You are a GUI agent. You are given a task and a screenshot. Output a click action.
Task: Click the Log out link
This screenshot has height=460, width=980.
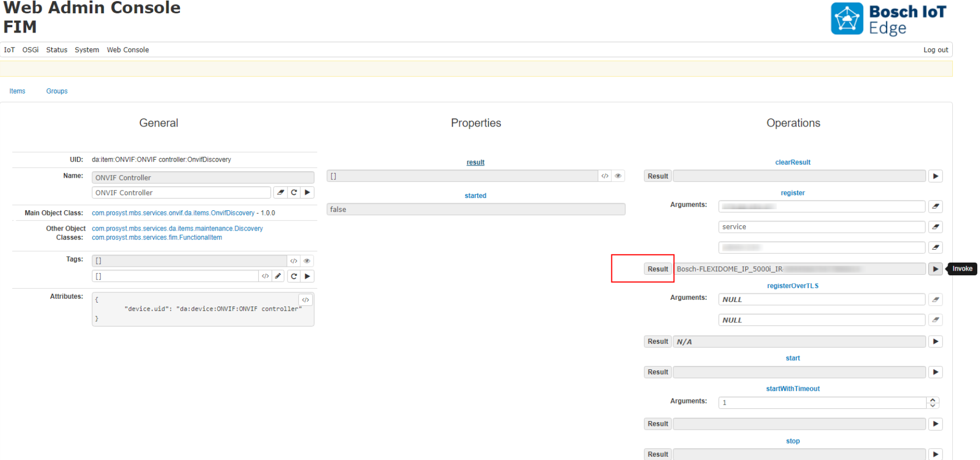click(935, 50)
